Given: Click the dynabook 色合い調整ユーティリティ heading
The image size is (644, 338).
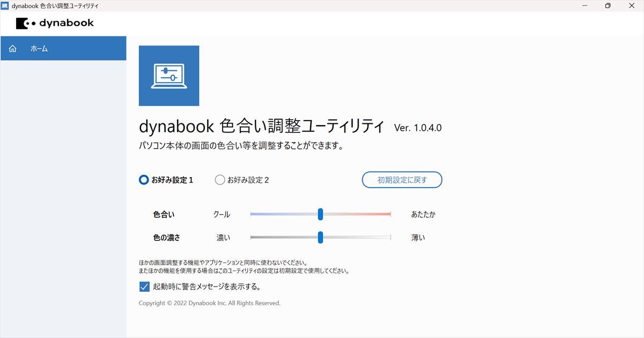Looking at the screenshot, I should pos(261,127).
